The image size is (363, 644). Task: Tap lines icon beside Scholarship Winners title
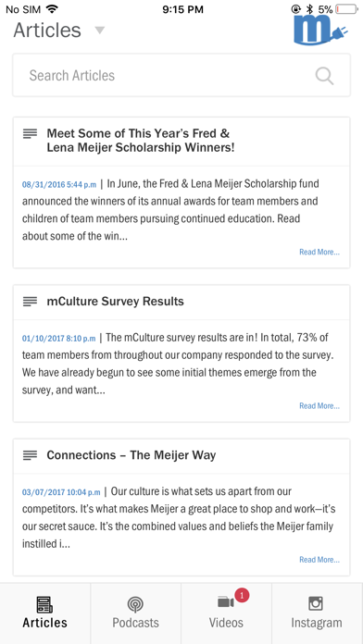pos(30,133)
